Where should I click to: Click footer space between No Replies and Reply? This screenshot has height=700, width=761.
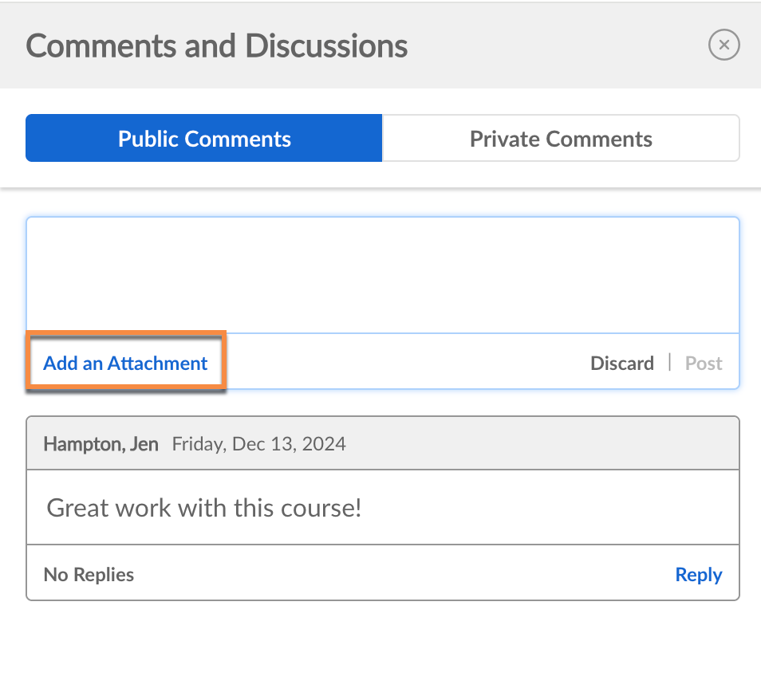[399, 575]
